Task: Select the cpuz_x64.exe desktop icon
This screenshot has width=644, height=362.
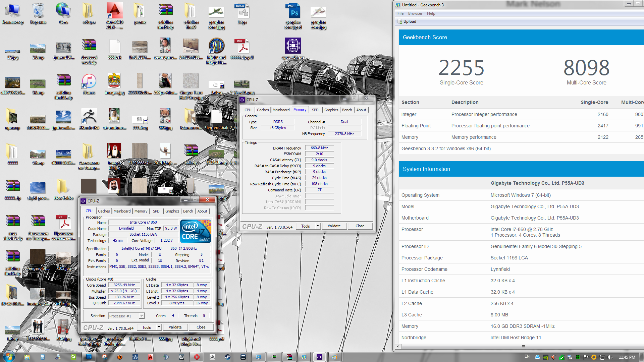Action: tap(293, 49)
